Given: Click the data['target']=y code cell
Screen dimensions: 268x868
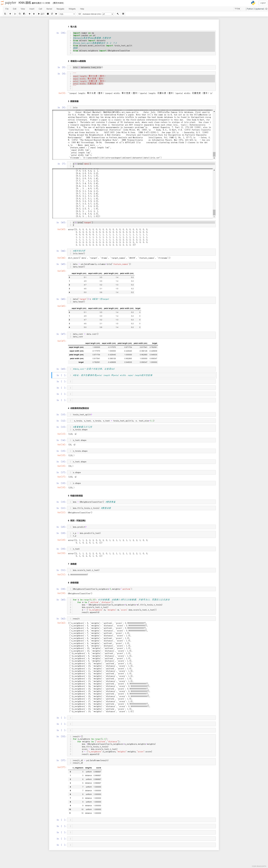Looking at the screenshot, I should click(141, 300).
